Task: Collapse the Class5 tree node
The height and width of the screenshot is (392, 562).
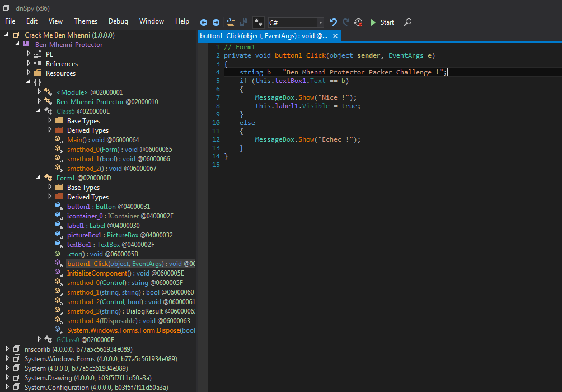Action: (39, 111)
